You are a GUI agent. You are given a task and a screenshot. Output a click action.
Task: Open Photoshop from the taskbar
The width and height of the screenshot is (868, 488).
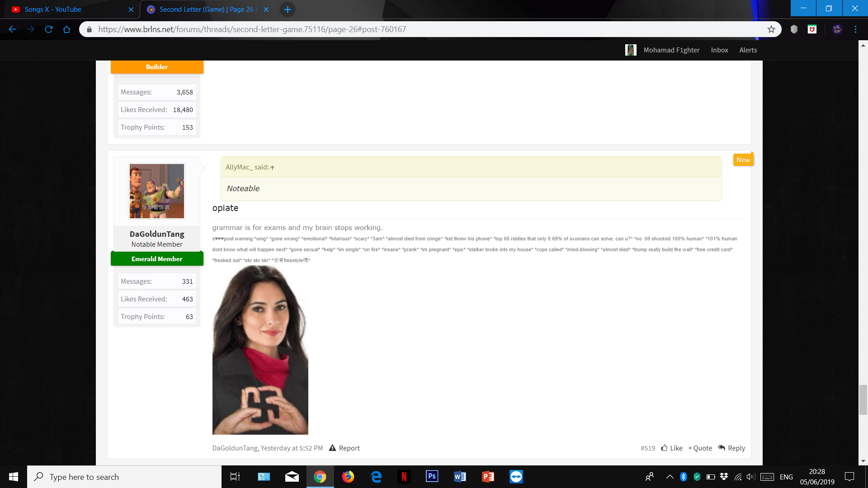[432, 477]
